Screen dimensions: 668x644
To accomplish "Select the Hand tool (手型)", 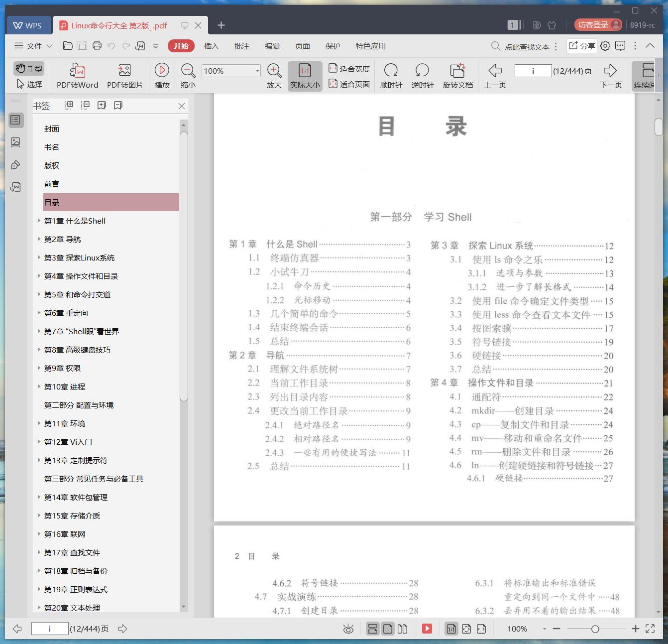I will (x=29, y=68).
